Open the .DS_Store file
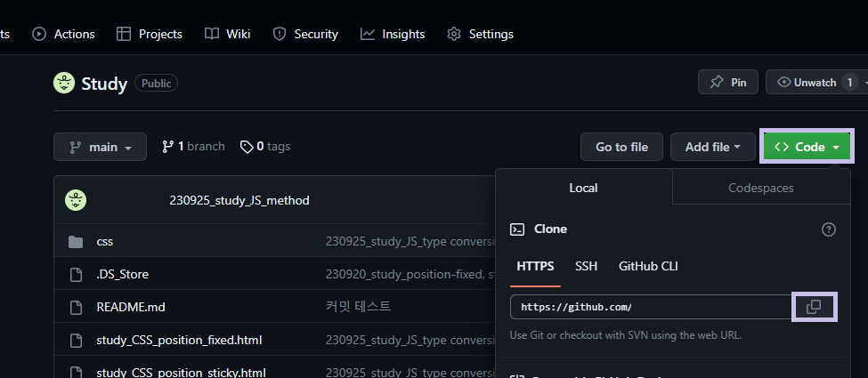The width and height of the screenshot is (868, 378). pyautogui.click(x=122, y=275)
